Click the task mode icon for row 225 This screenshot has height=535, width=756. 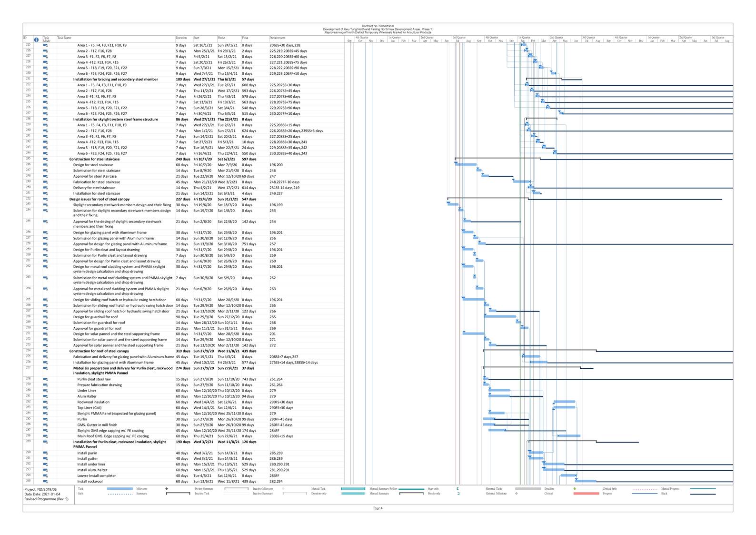46,45
